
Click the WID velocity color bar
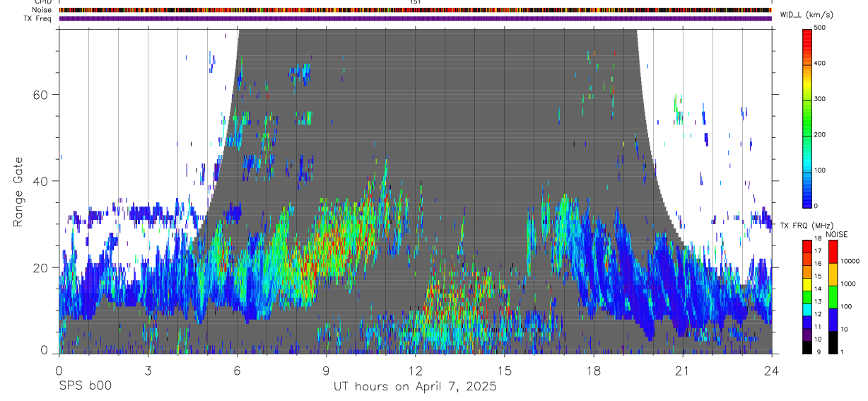point(807,117)
